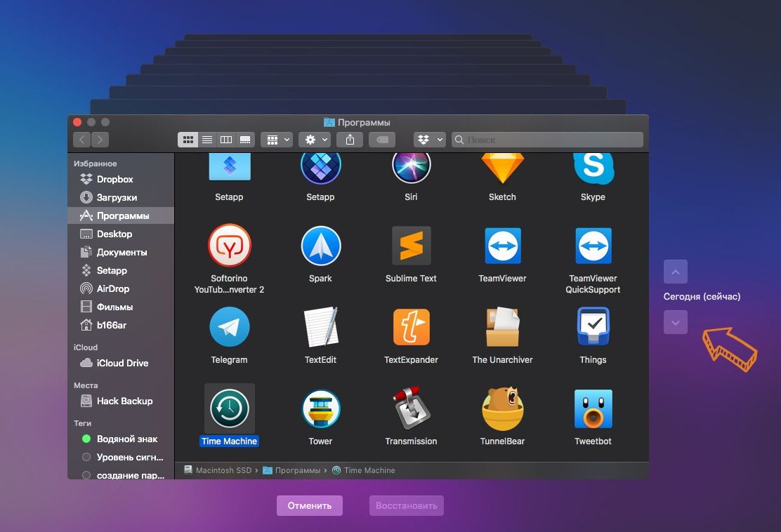Go forward with the toolbar arrow
The image size is (781, 532).
100,140
